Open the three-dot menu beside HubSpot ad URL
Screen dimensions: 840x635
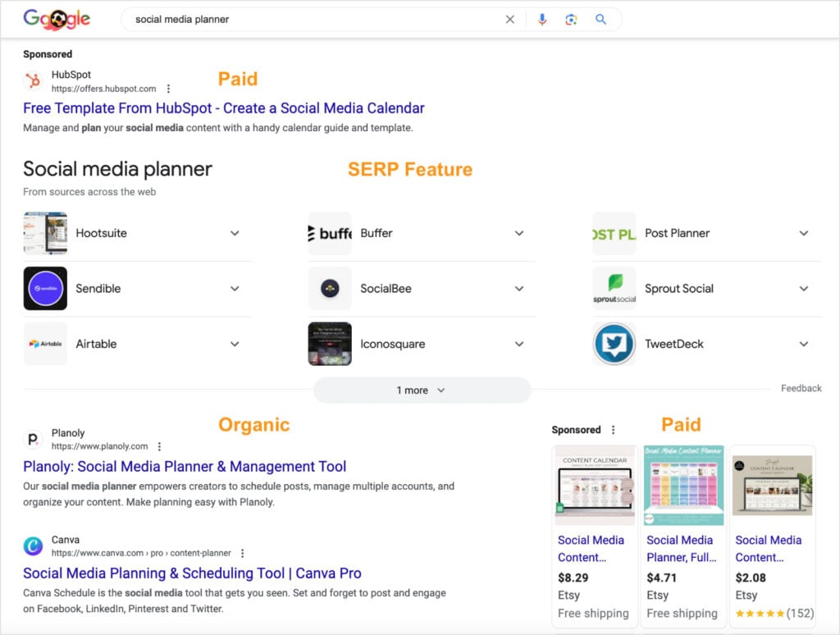tap(168, 88)
